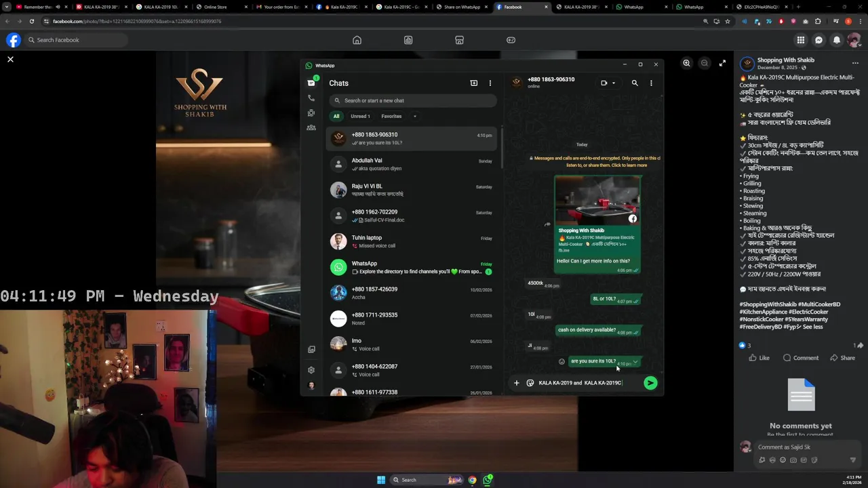Viewport: 868px width, 488px height.
Task: Select the All chats filter
Action: [x=336, y=116]
